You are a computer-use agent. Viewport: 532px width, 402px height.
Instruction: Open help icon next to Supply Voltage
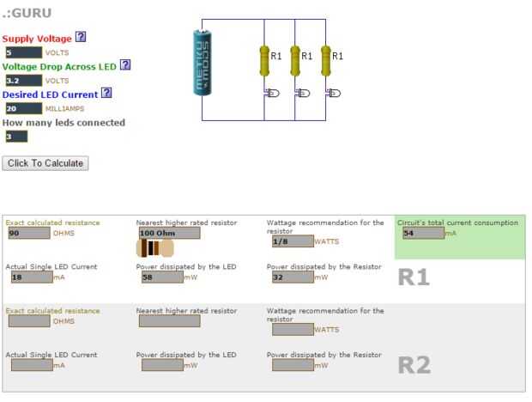coord(81,37)
